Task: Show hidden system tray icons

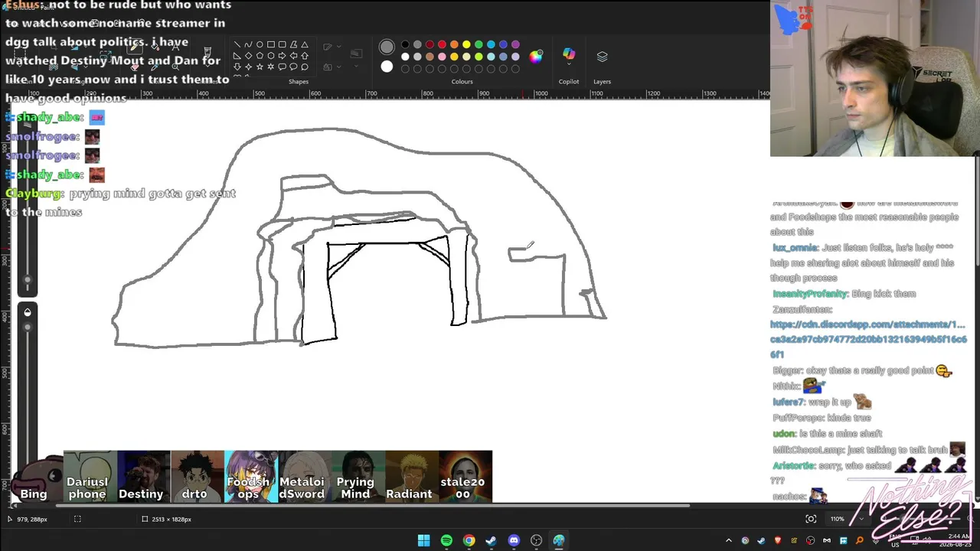Action: click(x=729, y=541)
